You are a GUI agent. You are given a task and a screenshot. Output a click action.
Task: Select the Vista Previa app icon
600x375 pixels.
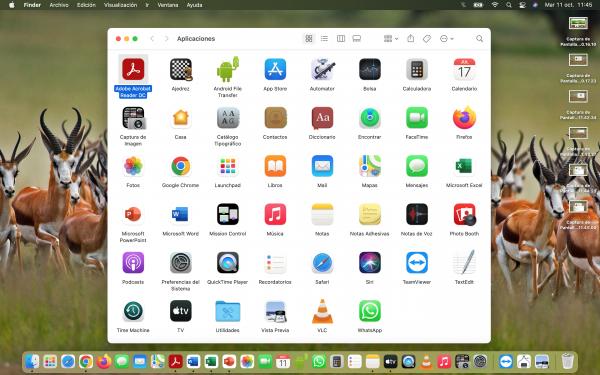(x=275, y=311)
